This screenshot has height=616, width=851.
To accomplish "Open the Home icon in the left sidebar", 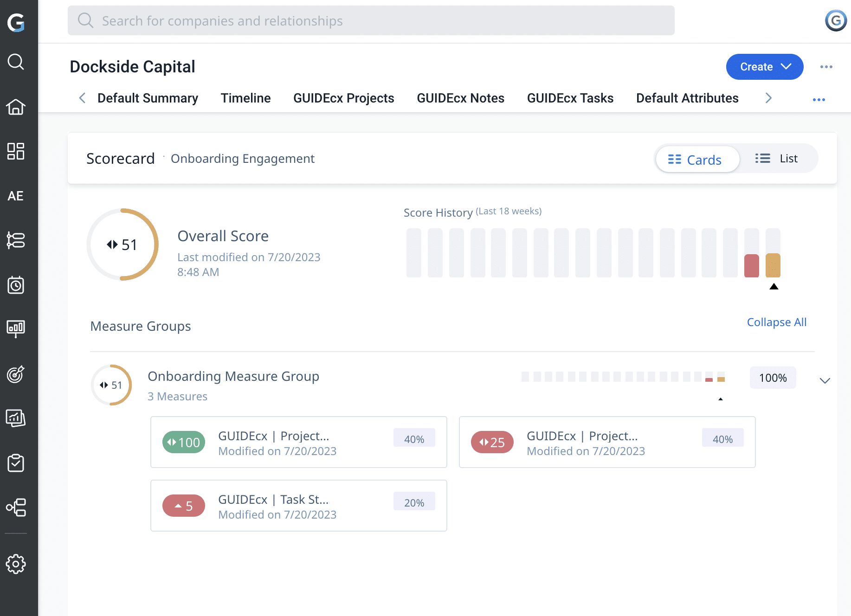I will (x=16, y=107).
